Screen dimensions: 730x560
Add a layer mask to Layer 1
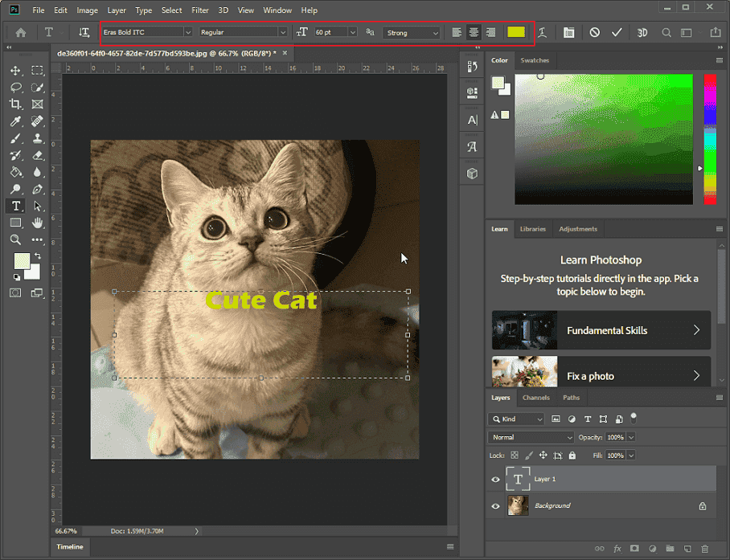(x=634, y=549)
